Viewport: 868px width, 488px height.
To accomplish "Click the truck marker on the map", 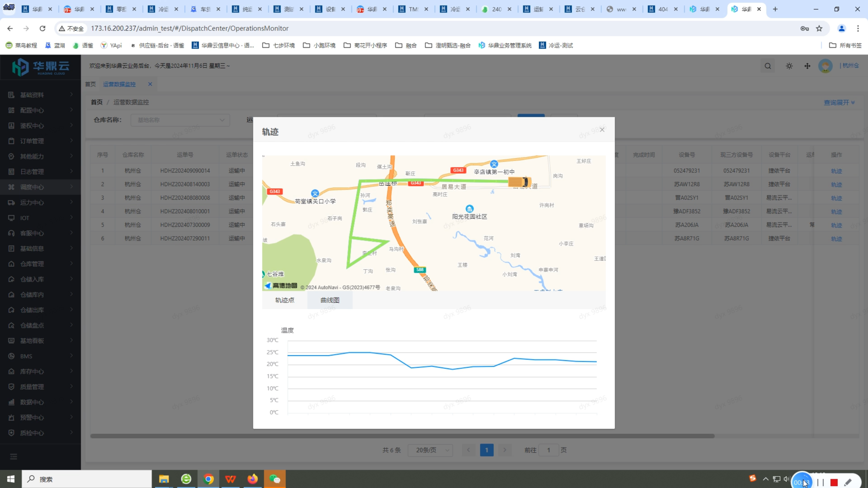I will point(519,182).
